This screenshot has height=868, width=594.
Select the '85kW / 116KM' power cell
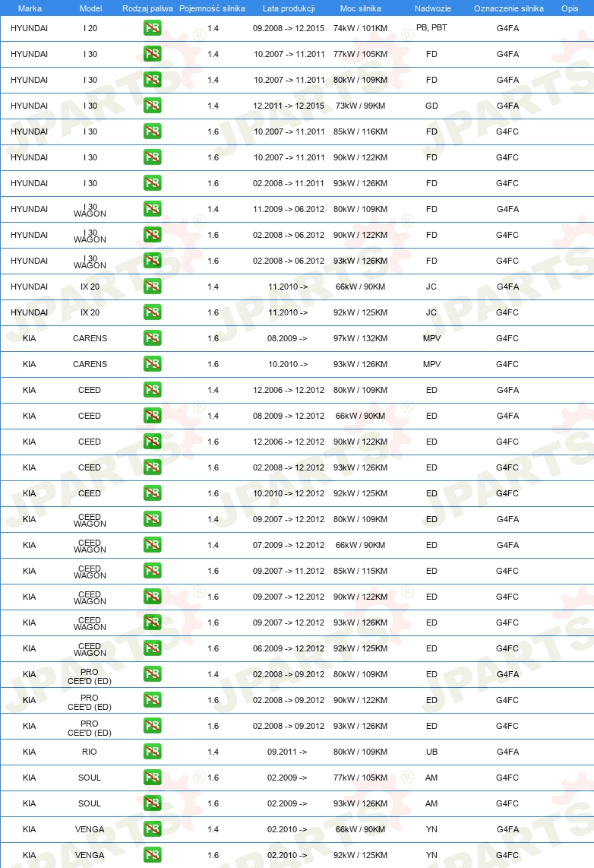point(361,131)
